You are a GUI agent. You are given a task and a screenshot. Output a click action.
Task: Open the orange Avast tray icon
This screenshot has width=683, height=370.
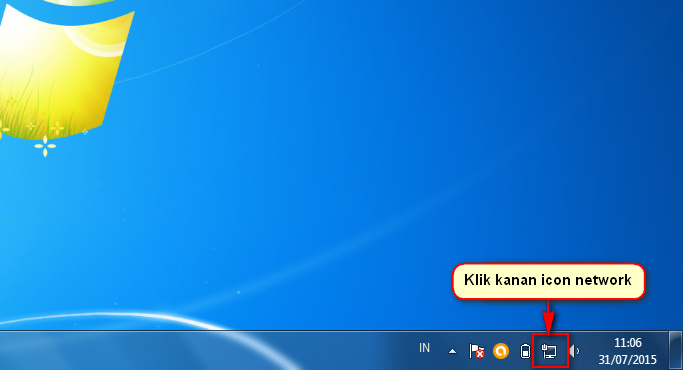(501, 351)
